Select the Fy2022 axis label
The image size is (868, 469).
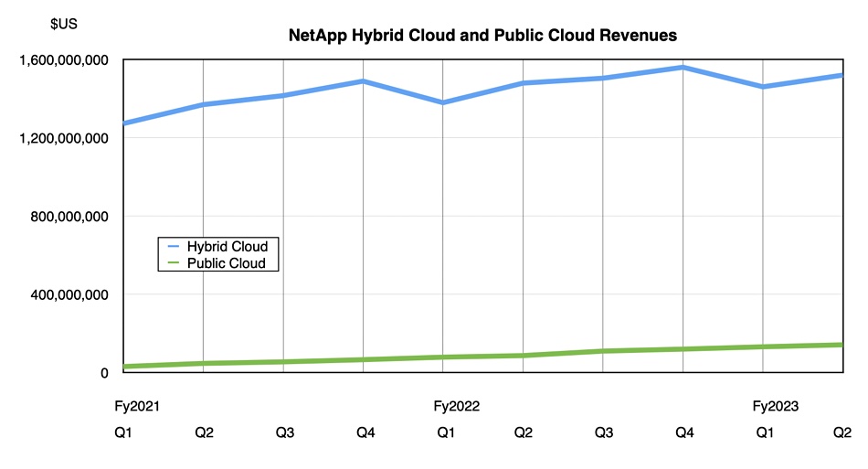click(x=456, y=407)
